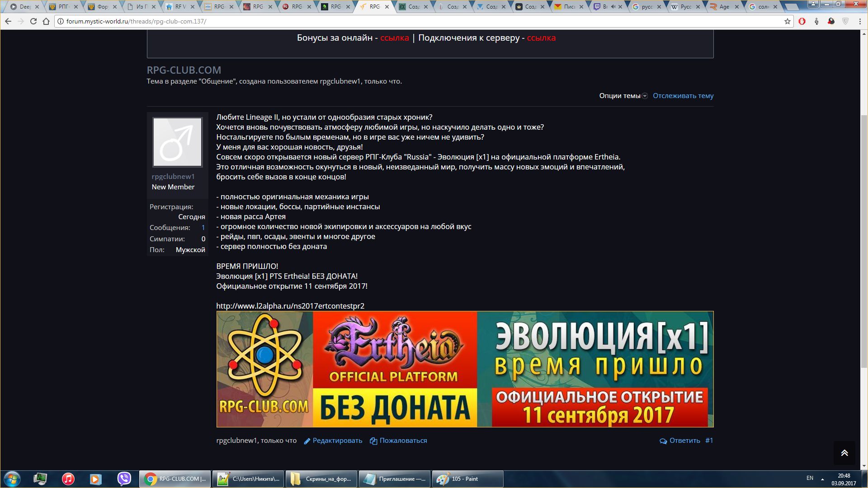Open the black-and-red bird extension icon
868x488 pixels.
pos(831,21)
